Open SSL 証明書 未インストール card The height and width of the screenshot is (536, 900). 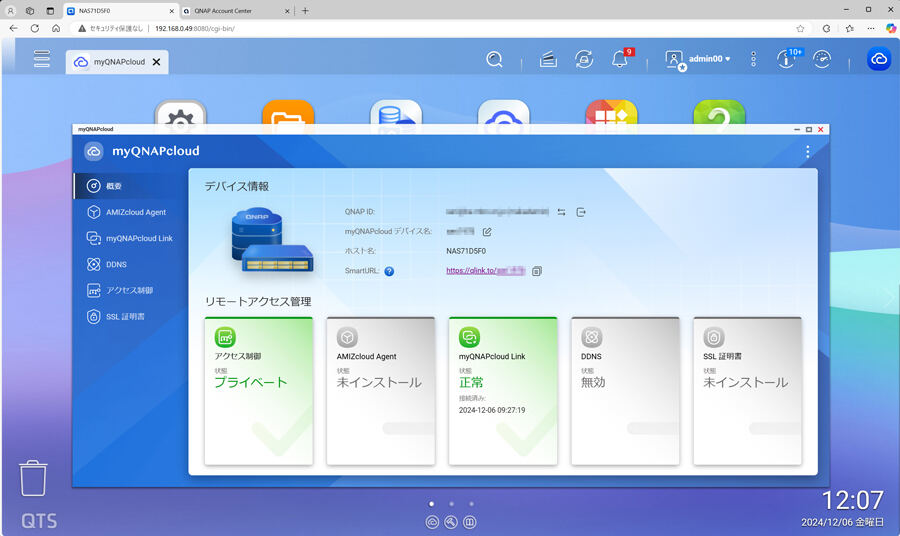coord(747,391)
